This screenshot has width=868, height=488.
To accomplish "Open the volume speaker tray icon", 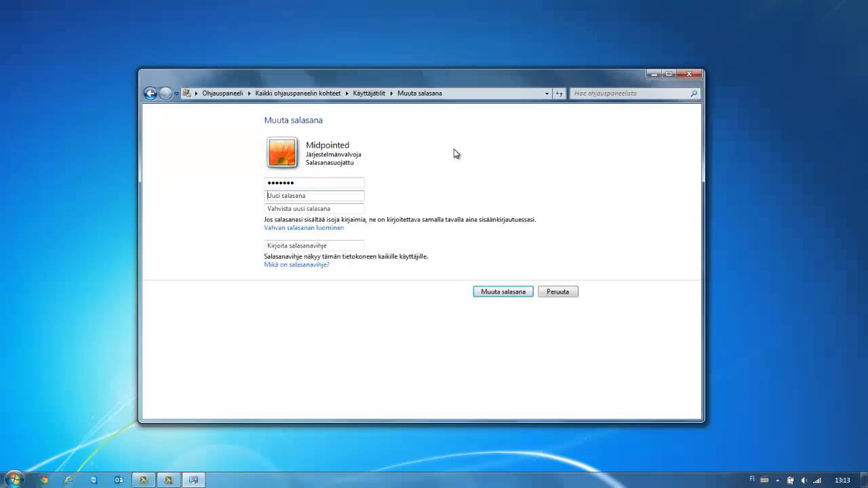I will click(804, 480).
